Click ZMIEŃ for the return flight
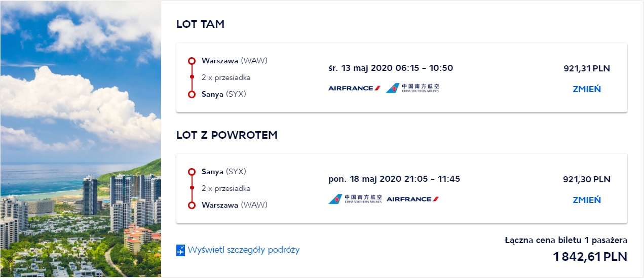The image size is (644, 278). (x=587, y=200)
